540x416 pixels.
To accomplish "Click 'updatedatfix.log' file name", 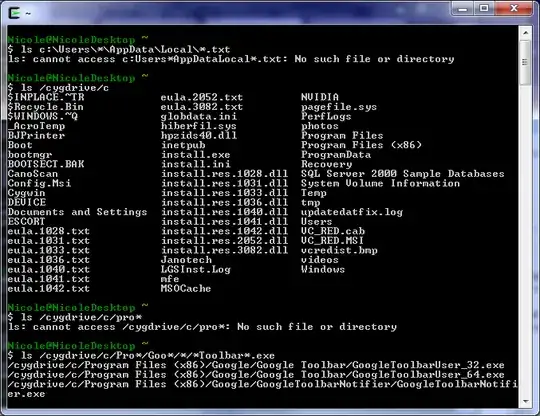I will [x=352, y=212].
